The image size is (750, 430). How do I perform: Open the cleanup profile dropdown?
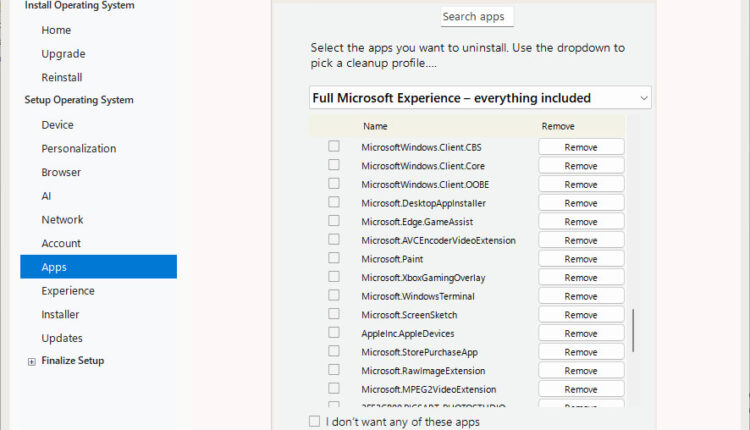[480, 98]
